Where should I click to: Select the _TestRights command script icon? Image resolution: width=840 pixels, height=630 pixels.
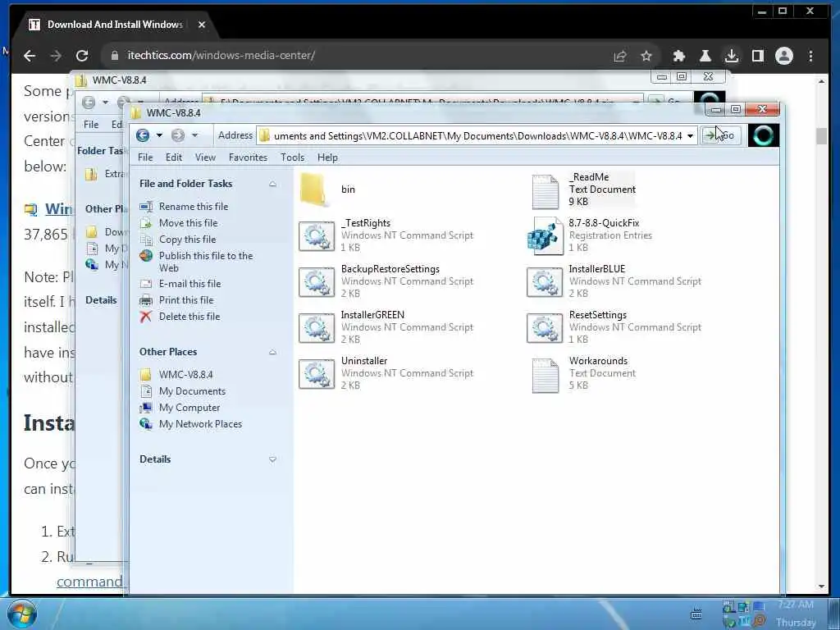tap(317, 236)
